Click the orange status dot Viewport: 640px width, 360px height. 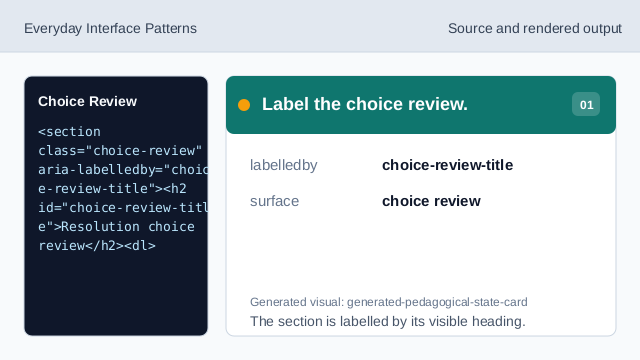[x=244, y=105]
